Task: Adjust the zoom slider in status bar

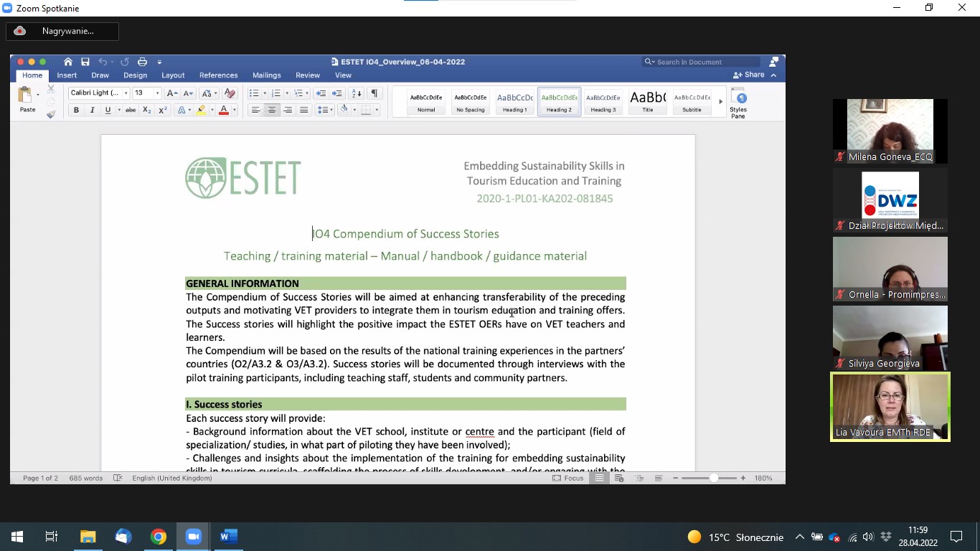Action: (x=713, y=478)
